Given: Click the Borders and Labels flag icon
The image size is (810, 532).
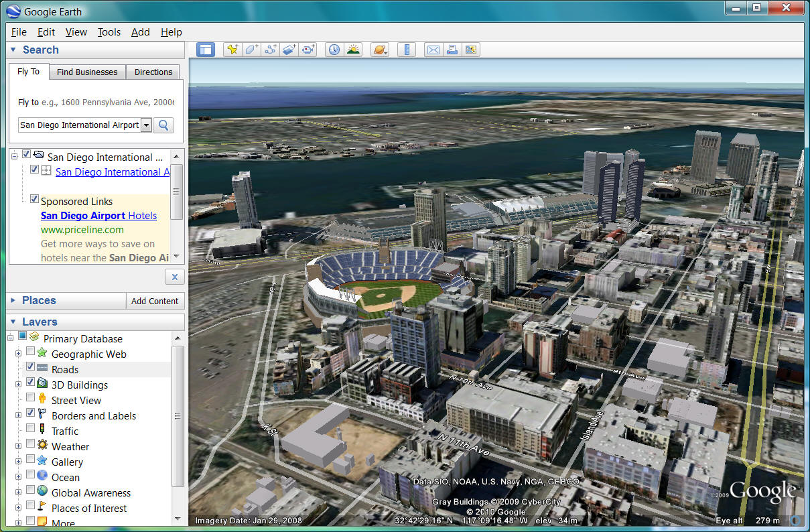Looking at the screenshot, I should tap(42, 415).
